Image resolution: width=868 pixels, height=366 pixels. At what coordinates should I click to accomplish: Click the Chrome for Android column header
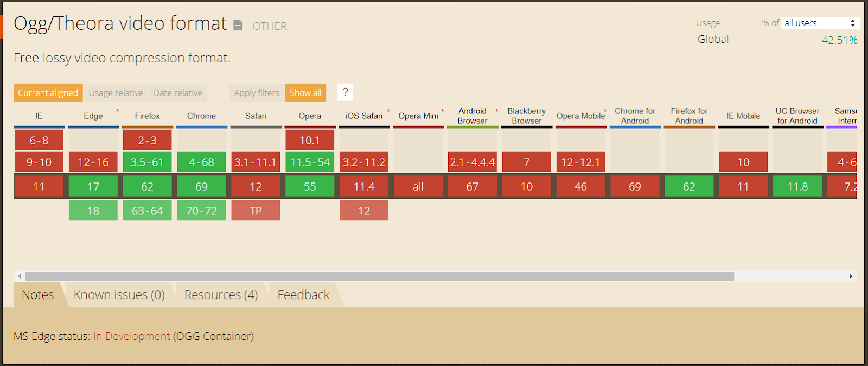coord(635,116)
